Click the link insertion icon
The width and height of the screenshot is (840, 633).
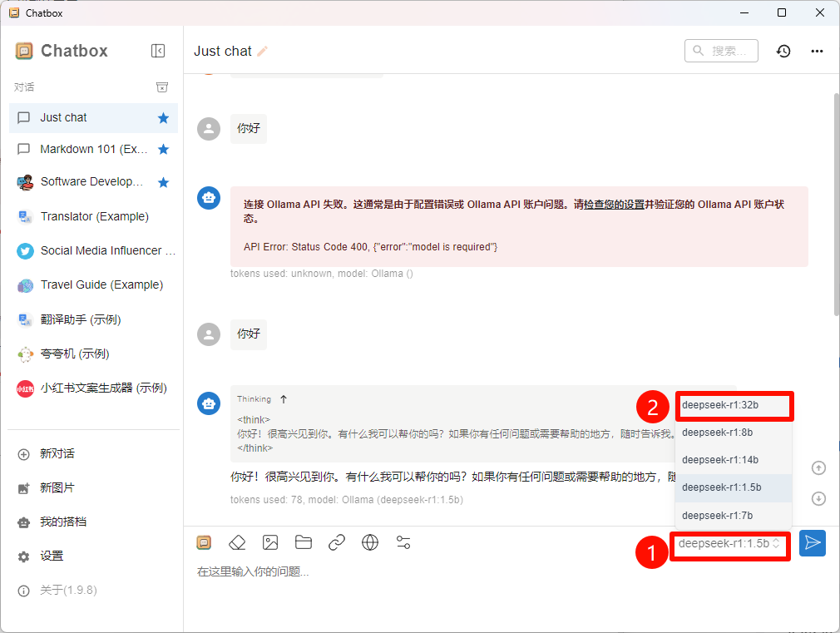click(x=337, y=542)
